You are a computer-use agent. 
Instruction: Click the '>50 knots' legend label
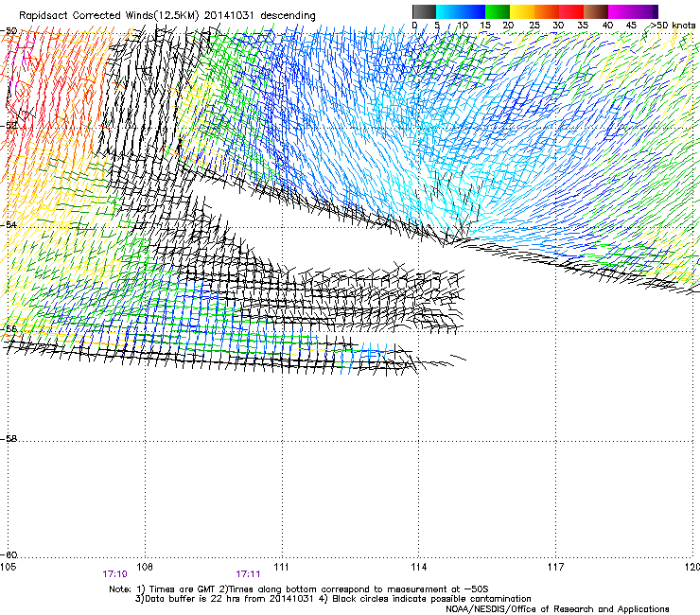tap(673, 26)
